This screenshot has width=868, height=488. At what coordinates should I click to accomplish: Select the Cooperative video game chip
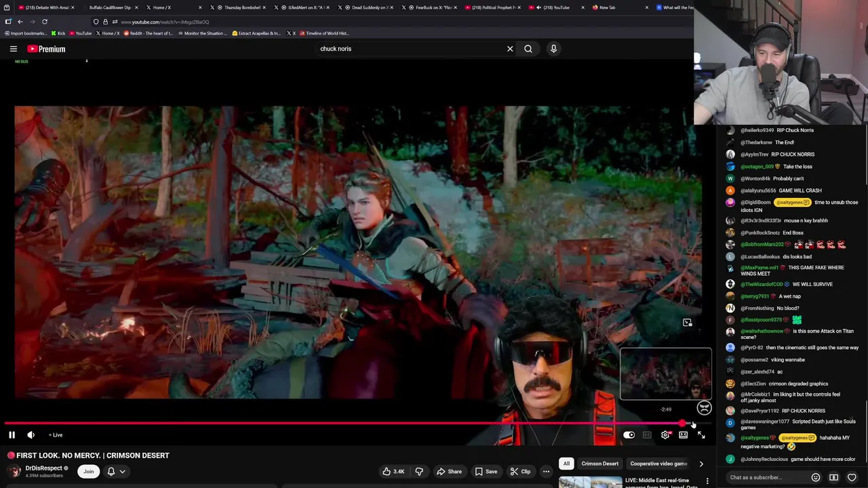pos(658,464)
